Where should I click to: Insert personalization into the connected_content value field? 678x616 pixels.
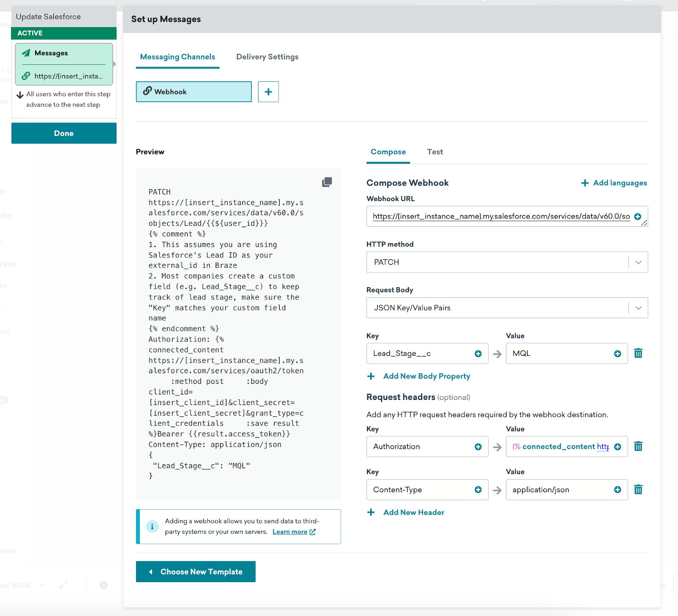click(617, 447)
